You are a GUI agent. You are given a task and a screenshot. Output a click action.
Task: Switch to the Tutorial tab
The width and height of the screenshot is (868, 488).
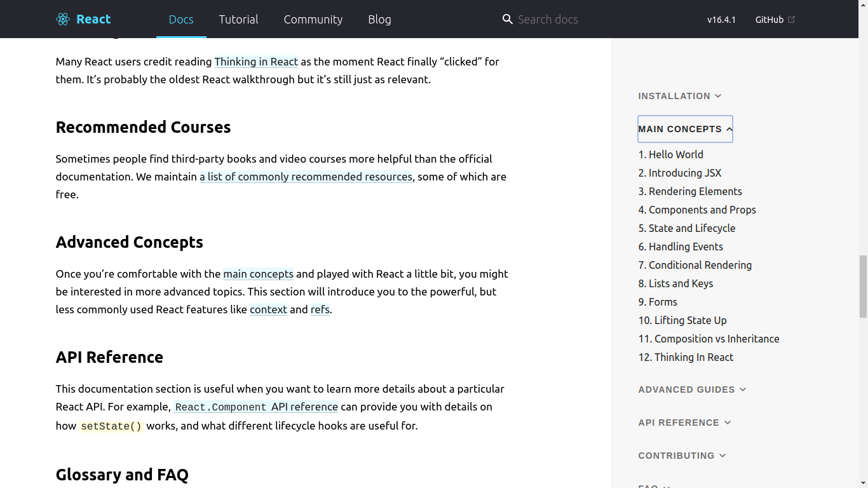click(x=238, y=19)
